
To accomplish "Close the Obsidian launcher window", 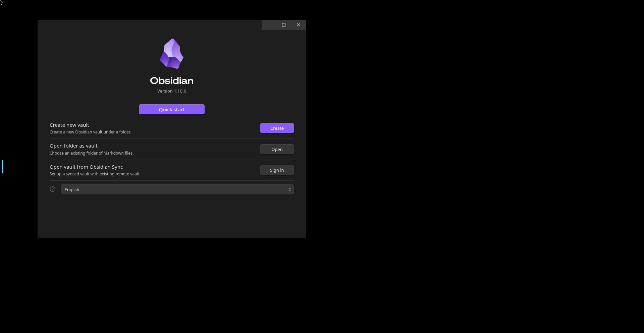I will 299,25.
